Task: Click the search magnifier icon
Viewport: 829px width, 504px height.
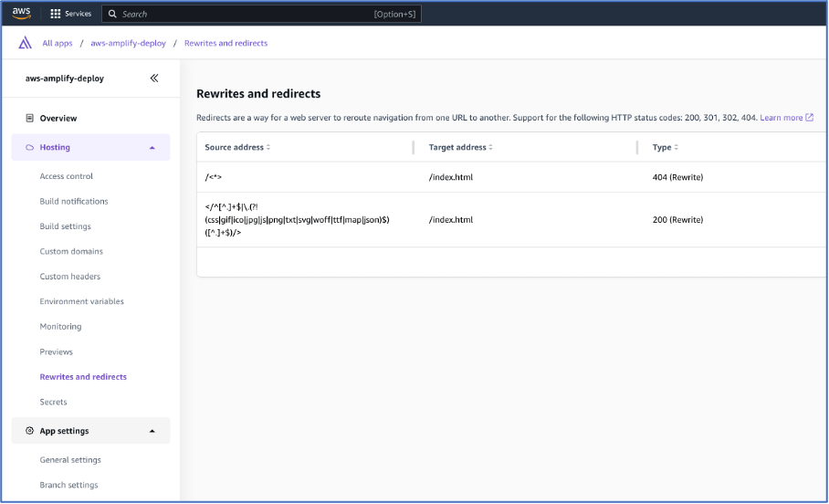Action: pyautogui.click(x=112, y=14)
